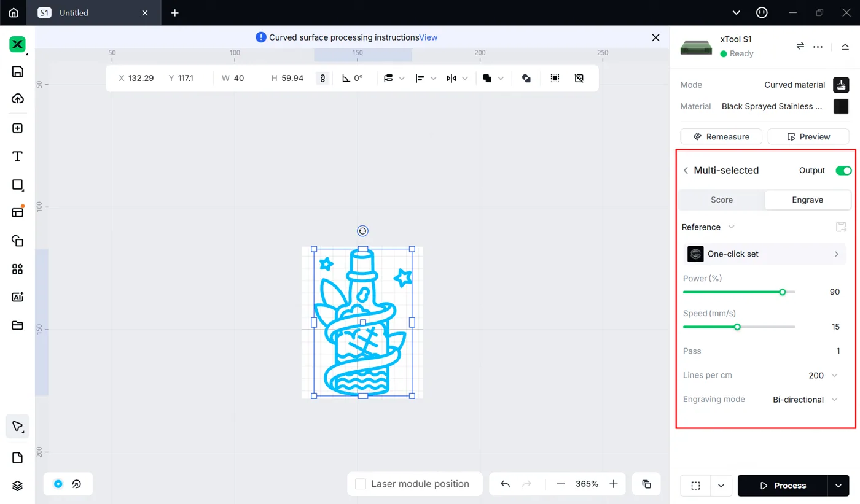
Task: Click the outline/offset icon in toolbar
Action: click(526, 78)
